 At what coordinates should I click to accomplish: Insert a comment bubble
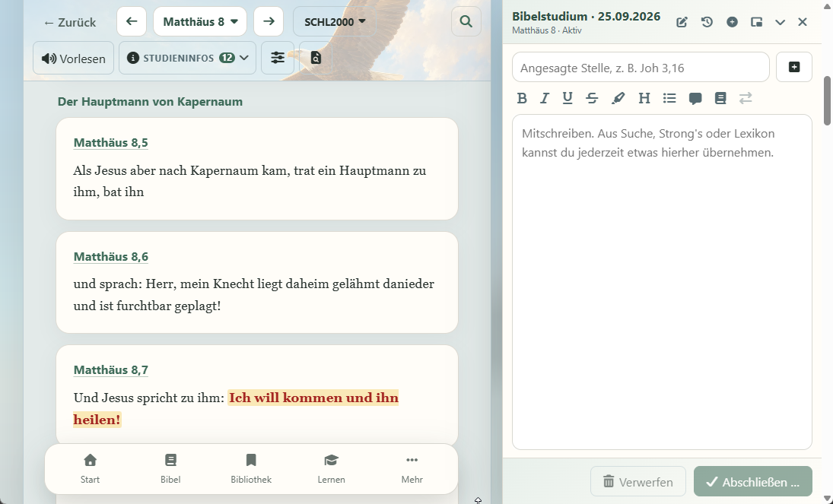[695, 98]
